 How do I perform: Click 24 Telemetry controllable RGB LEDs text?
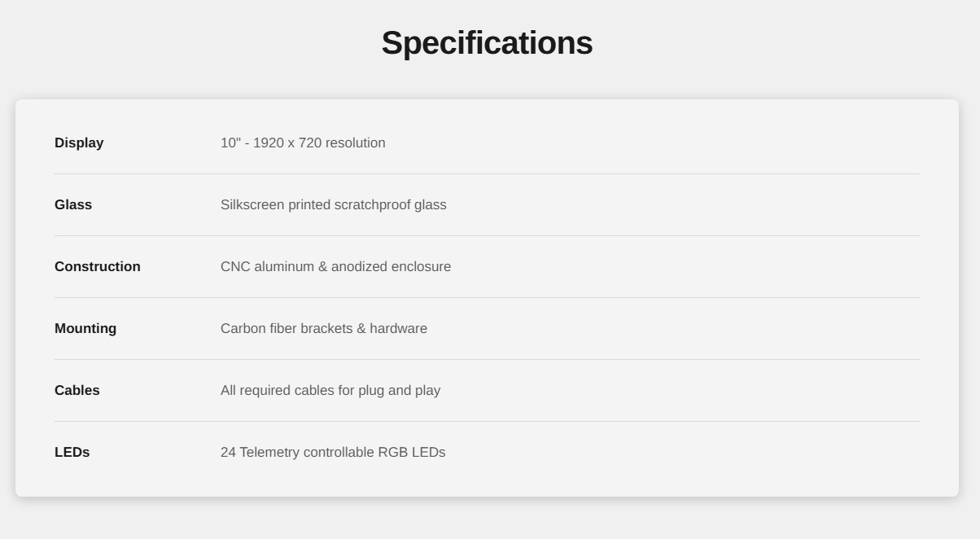pos(333,452)
